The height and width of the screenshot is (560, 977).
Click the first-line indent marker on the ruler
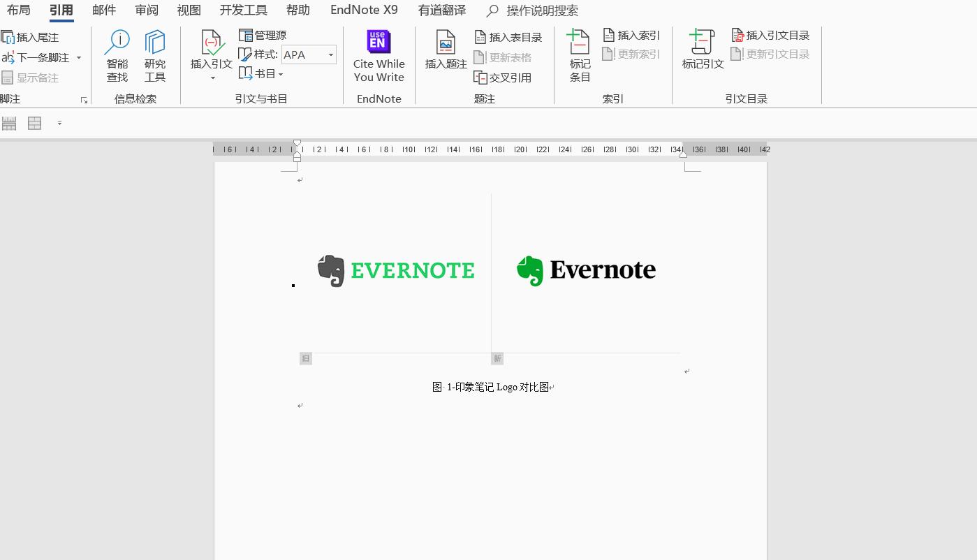pyautogui.click(x=297, y=144)
